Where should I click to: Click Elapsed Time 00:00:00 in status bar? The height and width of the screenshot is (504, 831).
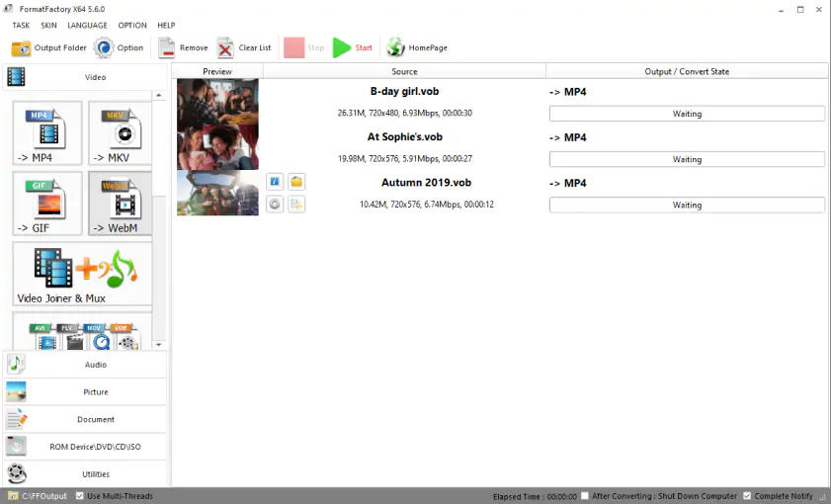pos(535,496)
